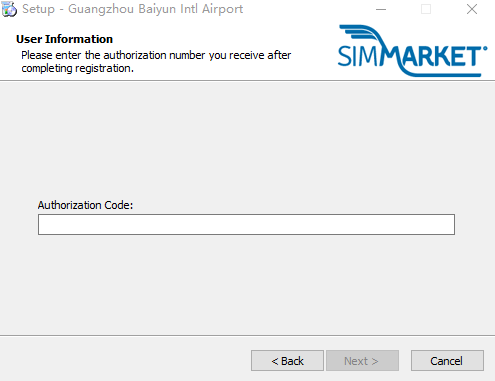This screenshot has width=495, height=381.
Task: Click the wing emblem above the SimMarket text
Action: (x=362, y=35)
